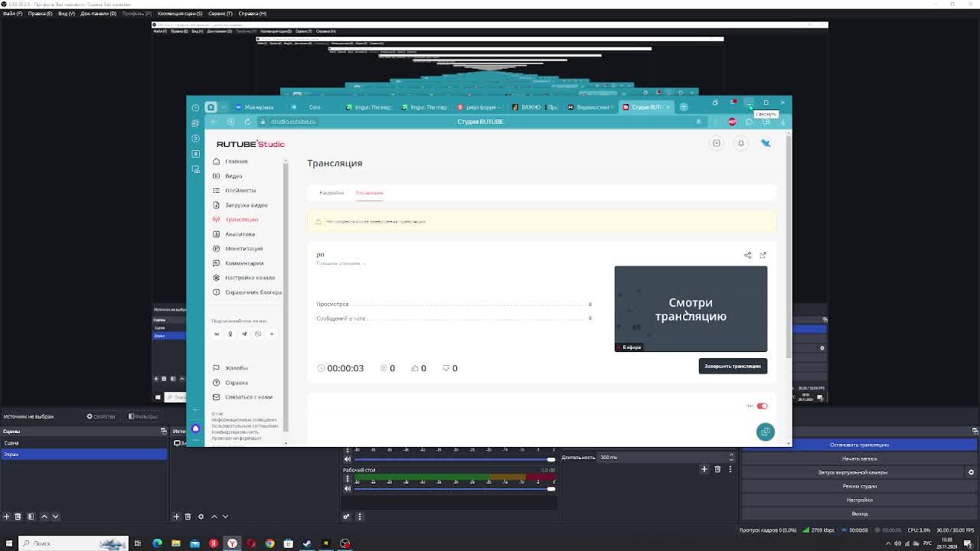Open source properties gear in OBS Sources toolbar
The width and height of the screenshot is (980, 551).
tap(201, 517)
